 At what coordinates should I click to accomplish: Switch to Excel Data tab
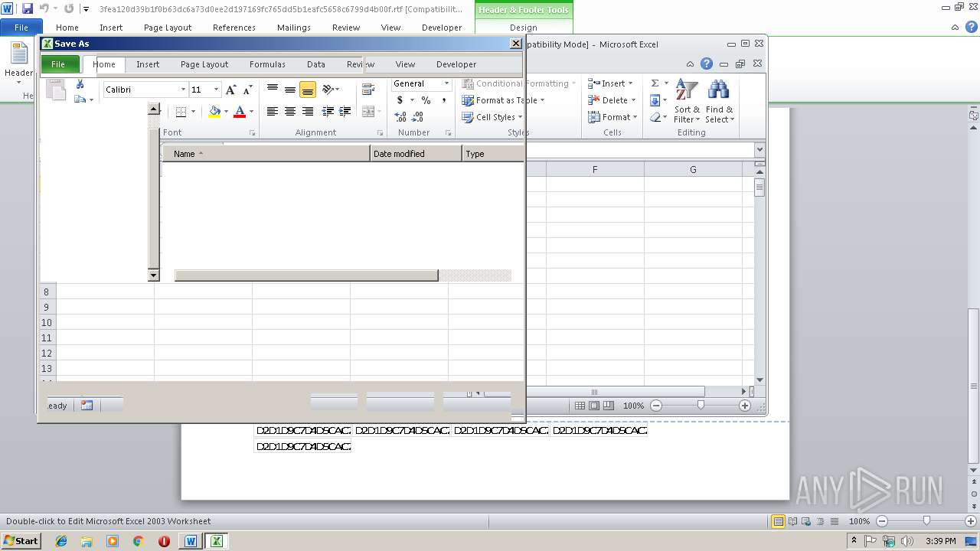click(x=316, y=64)
